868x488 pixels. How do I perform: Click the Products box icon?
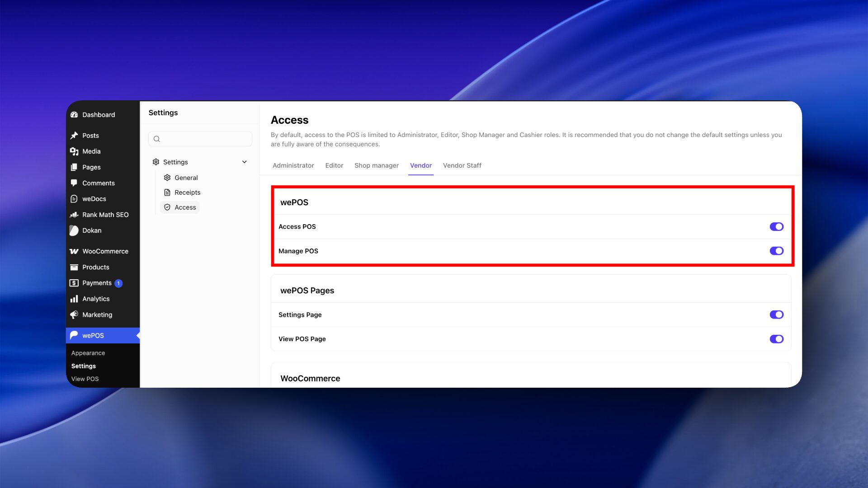(74, 267)
